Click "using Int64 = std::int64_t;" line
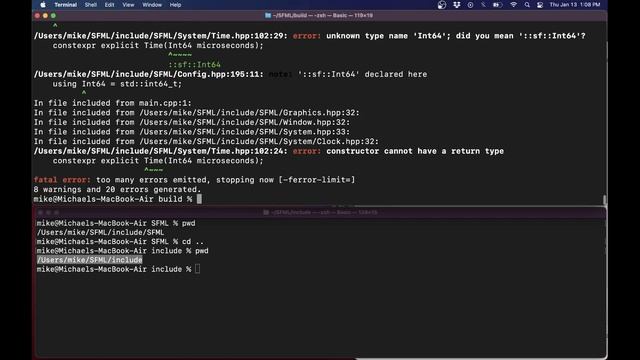 pyautogui.click(x=117, y=84)
